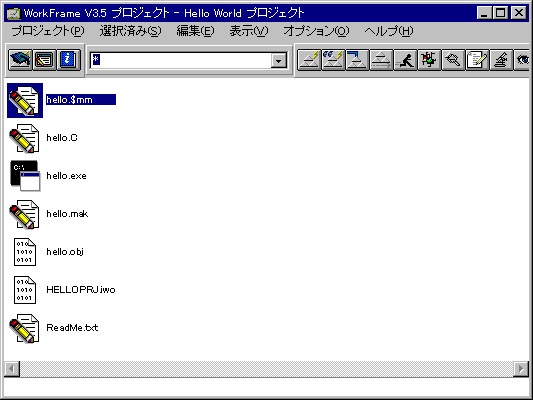
Task: Open the 表示(V) menu
Action: [x=249, y=31]
